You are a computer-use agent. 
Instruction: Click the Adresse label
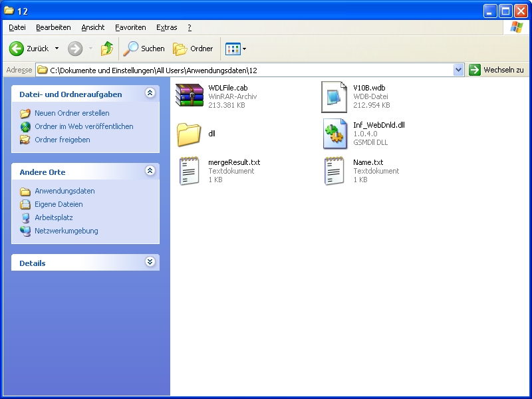pyautogui.click(x=19, y=70)
